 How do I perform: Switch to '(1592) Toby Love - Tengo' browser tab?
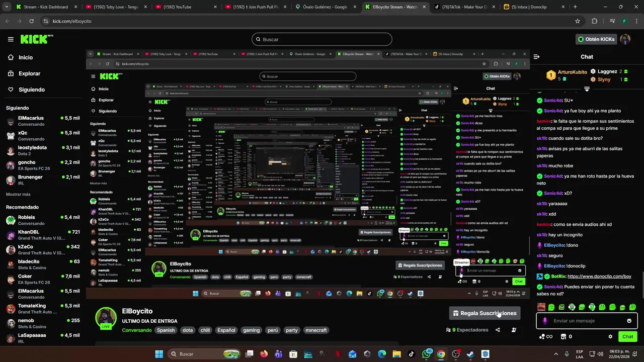pyautogui.click(x=117, y=7)
